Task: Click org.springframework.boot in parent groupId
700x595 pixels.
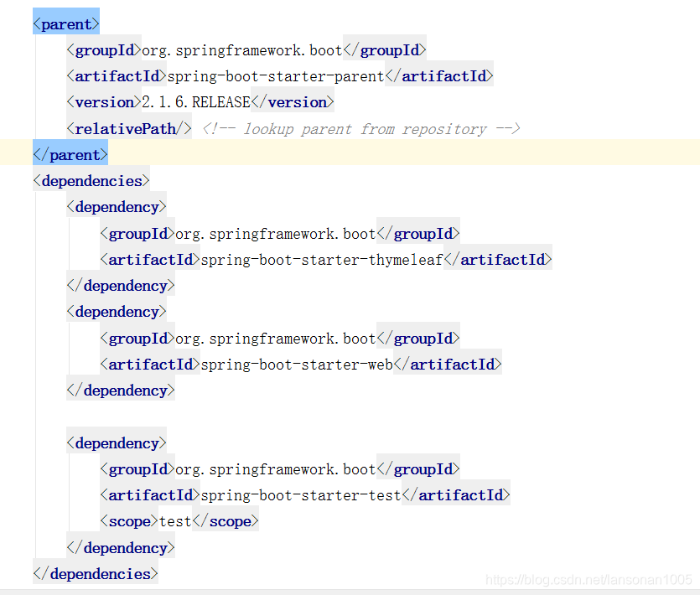Action: 242,50
